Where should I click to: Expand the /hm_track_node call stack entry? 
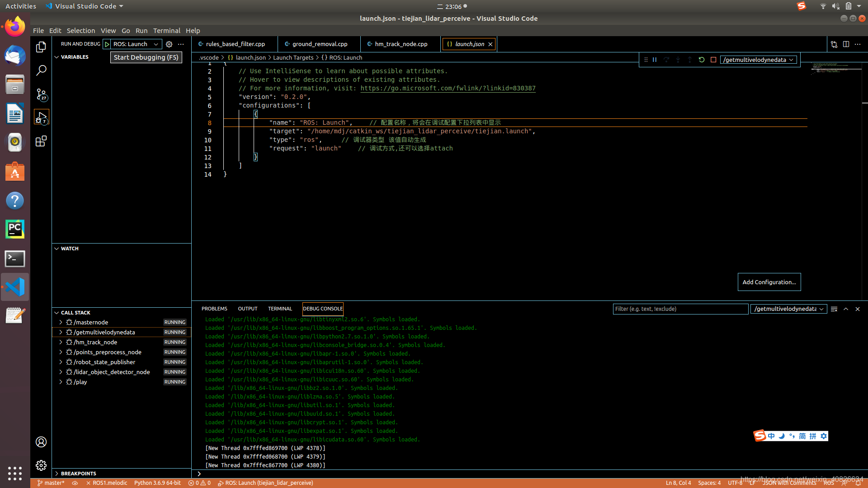point(61,342)
